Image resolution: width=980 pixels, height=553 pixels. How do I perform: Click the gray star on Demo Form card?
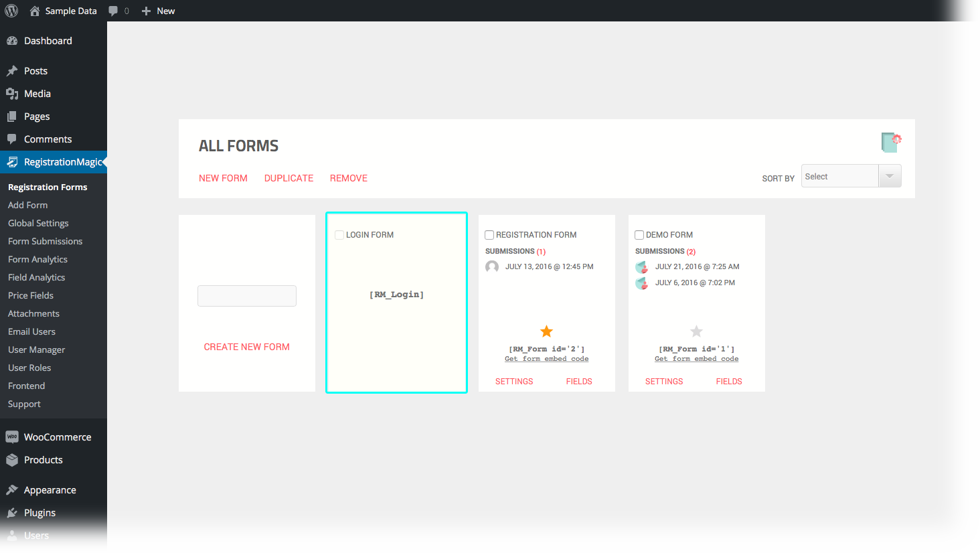(696, 331)
